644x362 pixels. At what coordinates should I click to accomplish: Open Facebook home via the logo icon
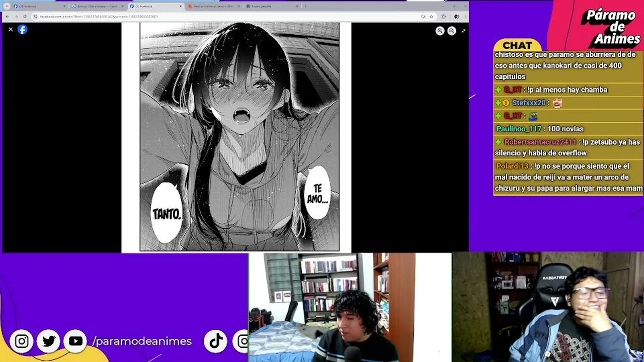coord(22,30)
